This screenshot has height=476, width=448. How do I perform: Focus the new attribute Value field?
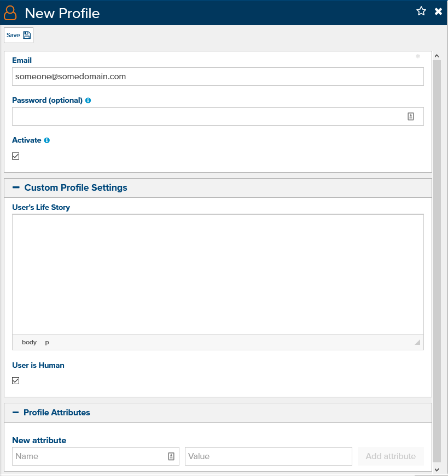tap(269, 456)
